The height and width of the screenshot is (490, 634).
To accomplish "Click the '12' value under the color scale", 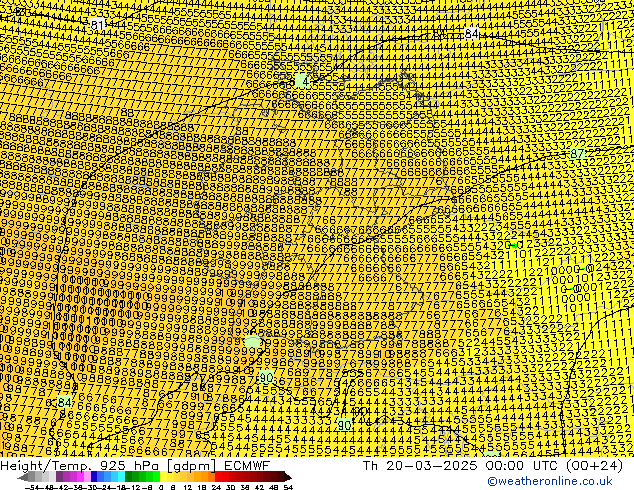I will click(188, 487).
